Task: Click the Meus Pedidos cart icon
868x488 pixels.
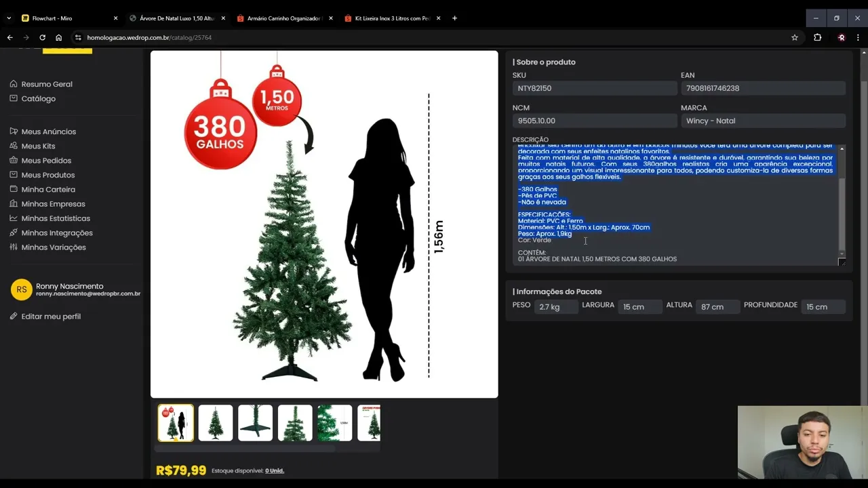Action: point(14,161)
